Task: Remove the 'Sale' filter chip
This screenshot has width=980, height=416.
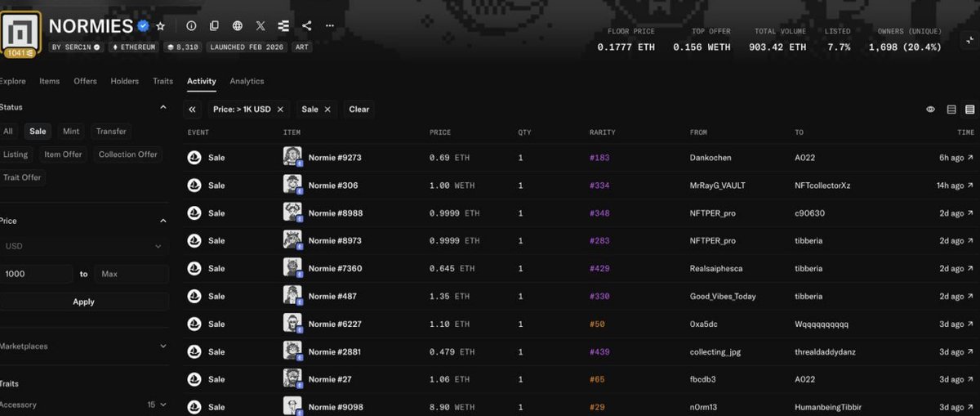Action: click(327, 109)
